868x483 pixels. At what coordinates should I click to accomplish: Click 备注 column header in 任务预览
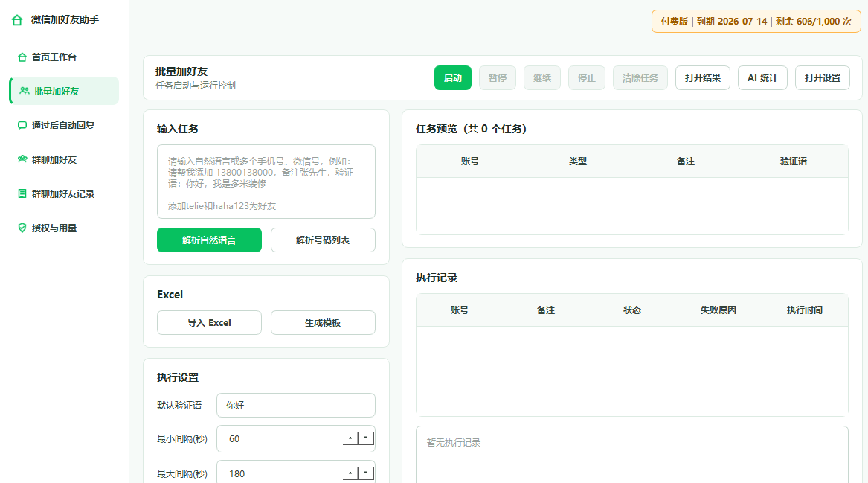click(686, 161)
